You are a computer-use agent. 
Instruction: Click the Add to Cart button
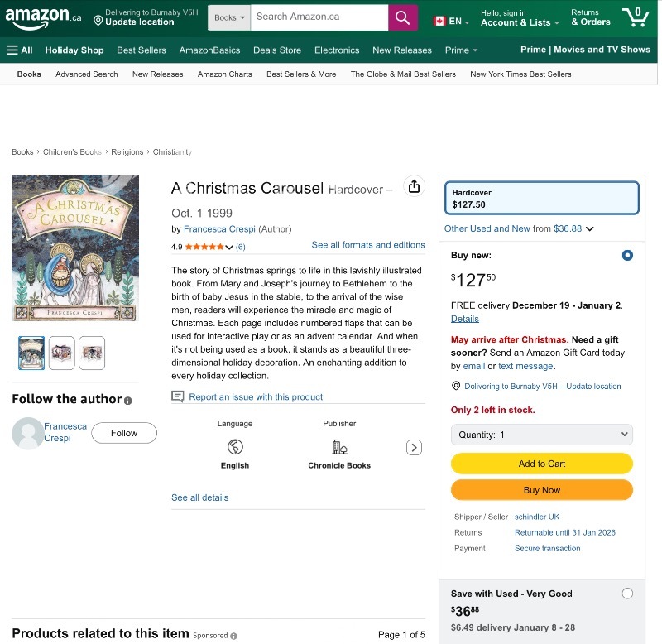[541, 464]
